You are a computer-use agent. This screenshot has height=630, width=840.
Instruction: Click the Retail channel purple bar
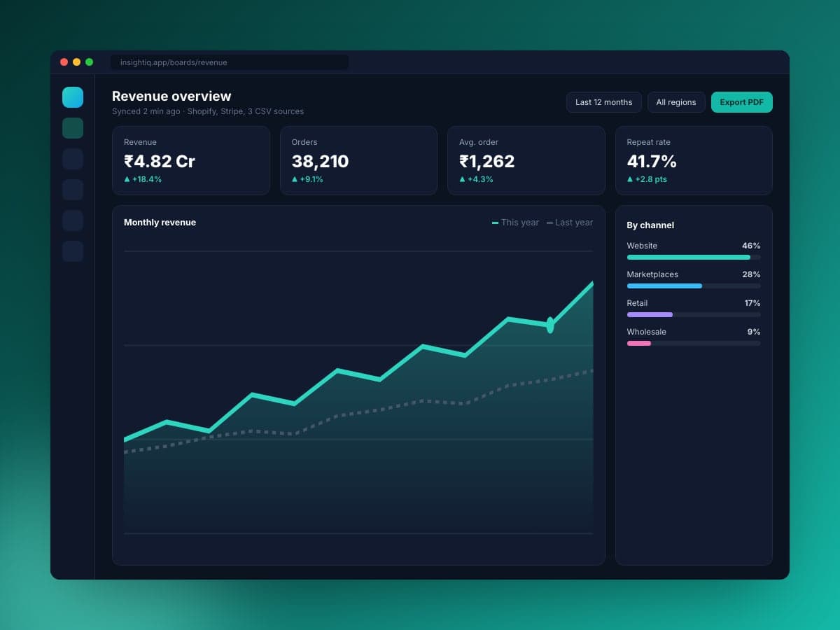click(650, 315)
